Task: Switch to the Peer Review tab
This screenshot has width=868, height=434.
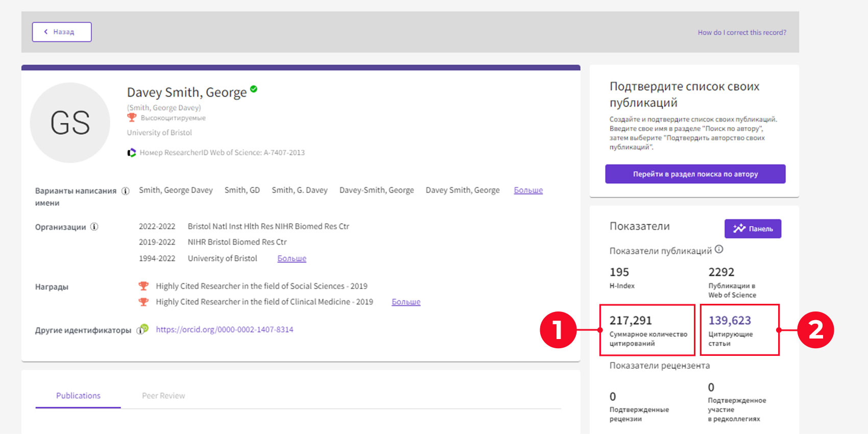Action: 163,396
